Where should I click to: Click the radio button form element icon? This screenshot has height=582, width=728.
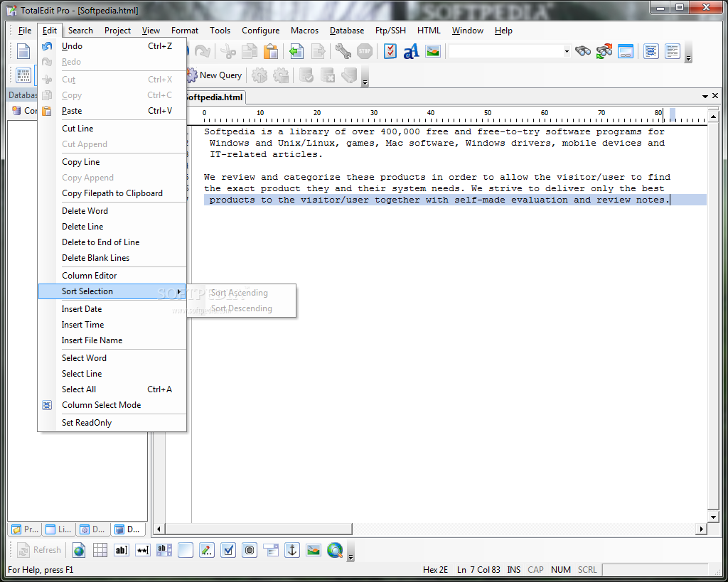click(x=250, y=550)
